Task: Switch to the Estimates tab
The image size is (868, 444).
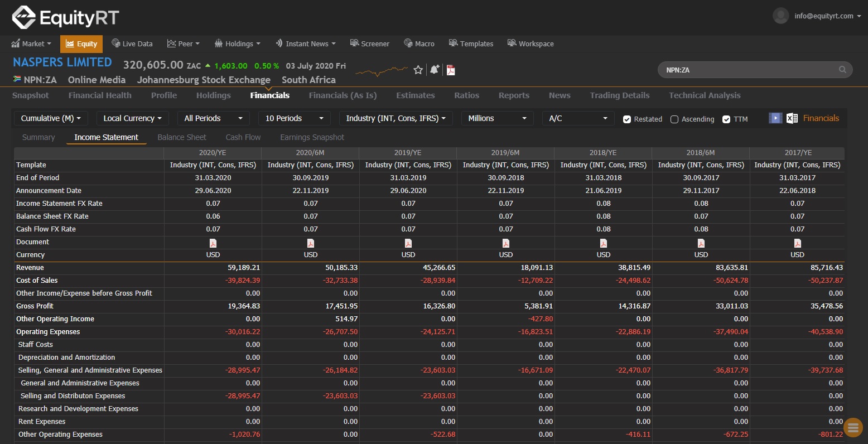Action: click(x=416, y=95)
